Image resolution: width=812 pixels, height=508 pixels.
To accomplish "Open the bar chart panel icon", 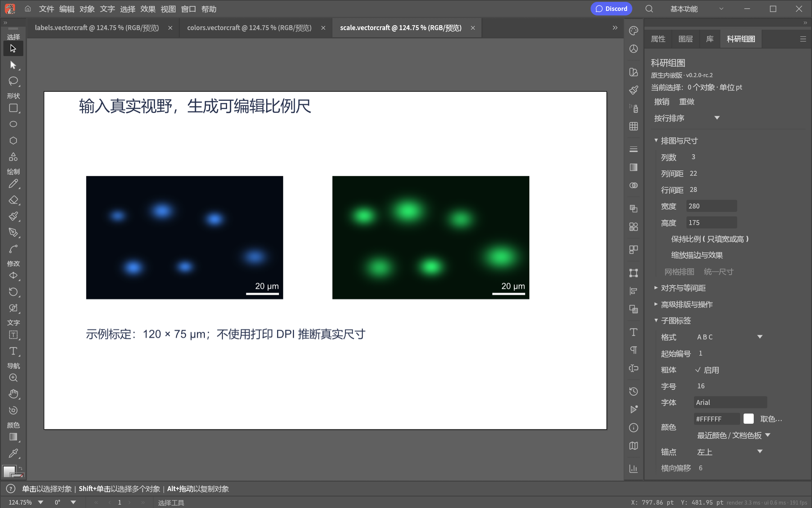I will tap(634, 468).
